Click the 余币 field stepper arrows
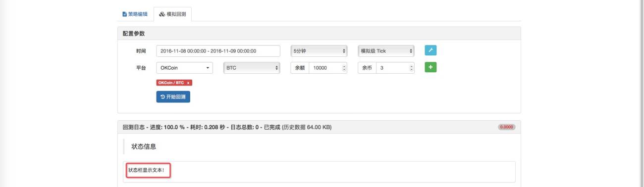The height and width of the screenshot is (187, 644). [411, 68]
